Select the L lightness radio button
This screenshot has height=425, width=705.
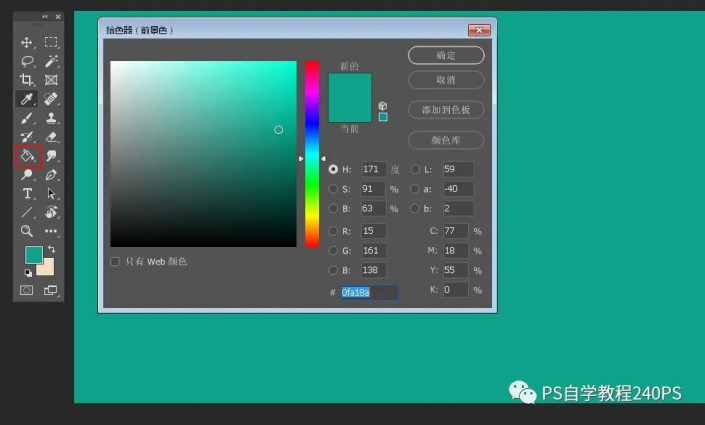pyautogui.click(x=415, y=169)
